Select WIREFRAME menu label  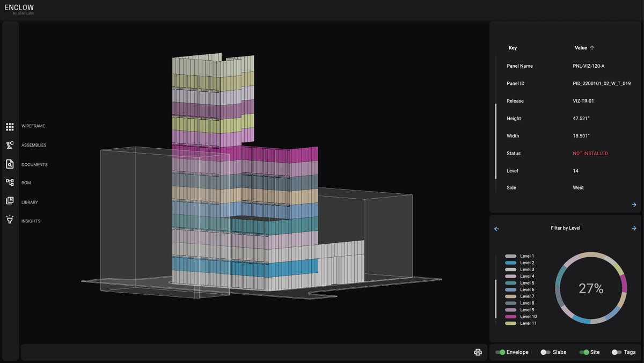(33, 126)
